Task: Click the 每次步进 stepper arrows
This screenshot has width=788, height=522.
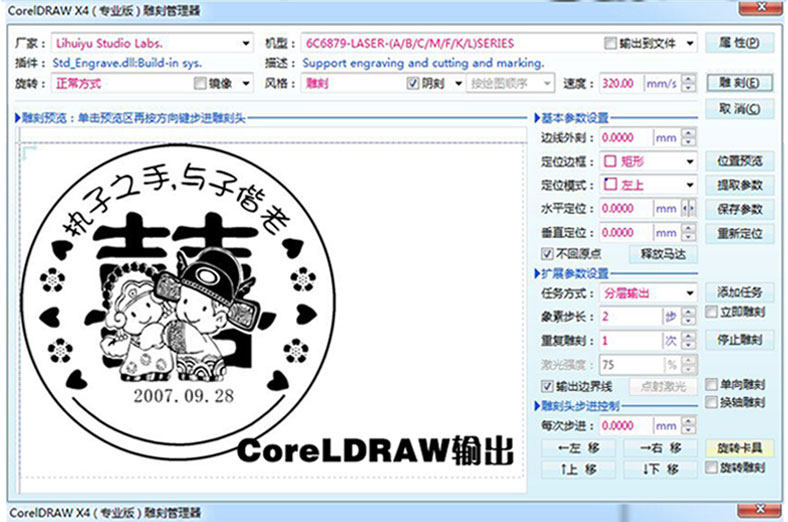Action: point(689,426)
